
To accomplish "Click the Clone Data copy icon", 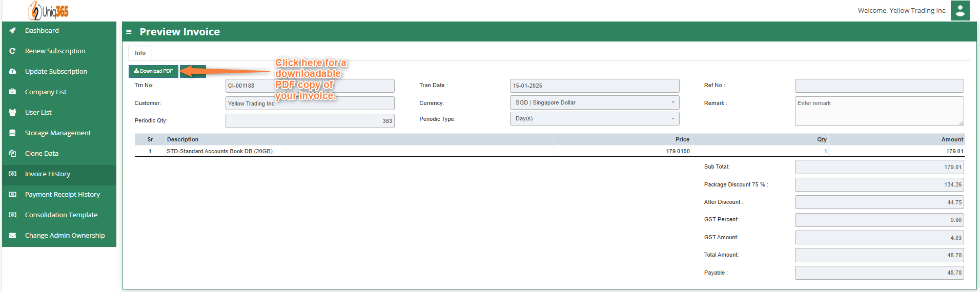I will coord(12,154).
